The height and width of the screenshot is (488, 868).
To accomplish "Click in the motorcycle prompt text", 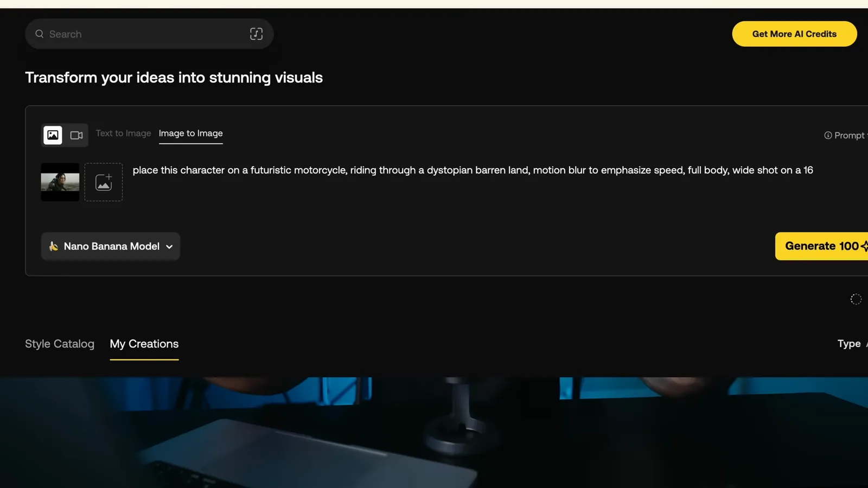I will coord(473,170).
